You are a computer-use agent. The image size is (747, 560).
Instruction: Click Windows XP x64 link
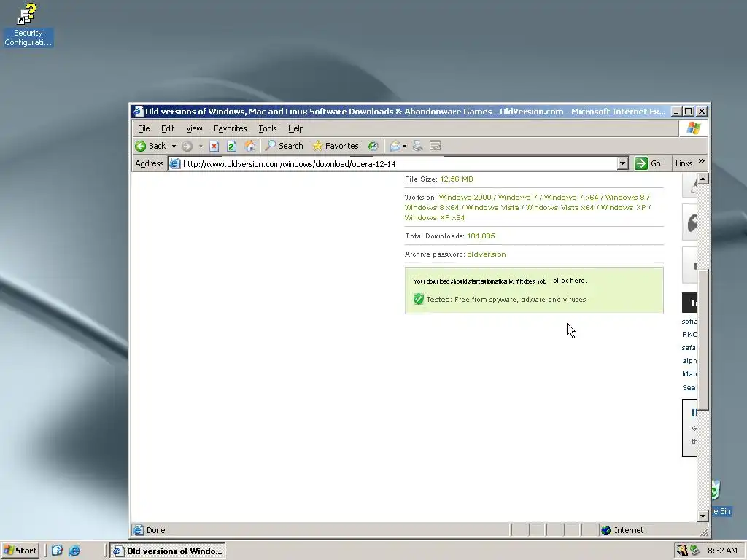pyautogui.click(x=435, y=217)
